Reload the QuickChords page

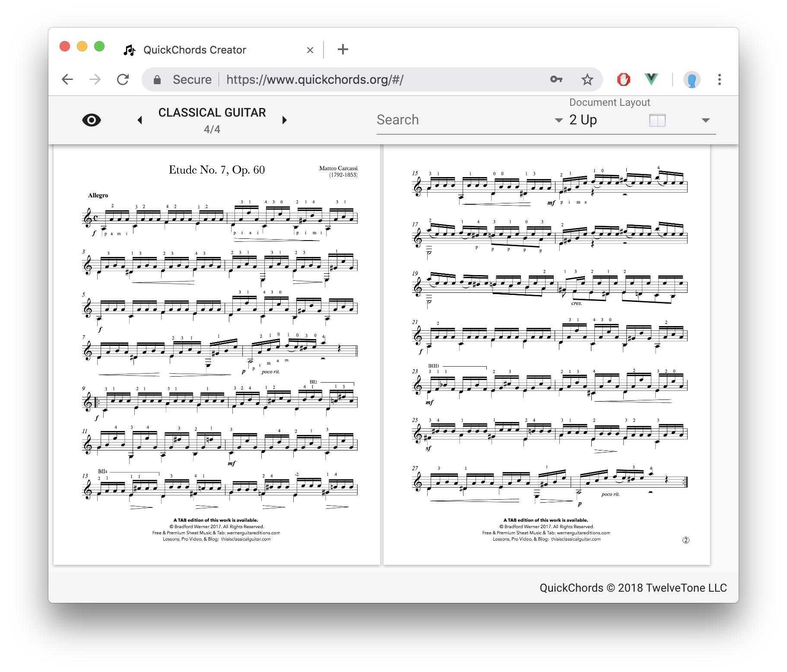(x=123, y=79)
